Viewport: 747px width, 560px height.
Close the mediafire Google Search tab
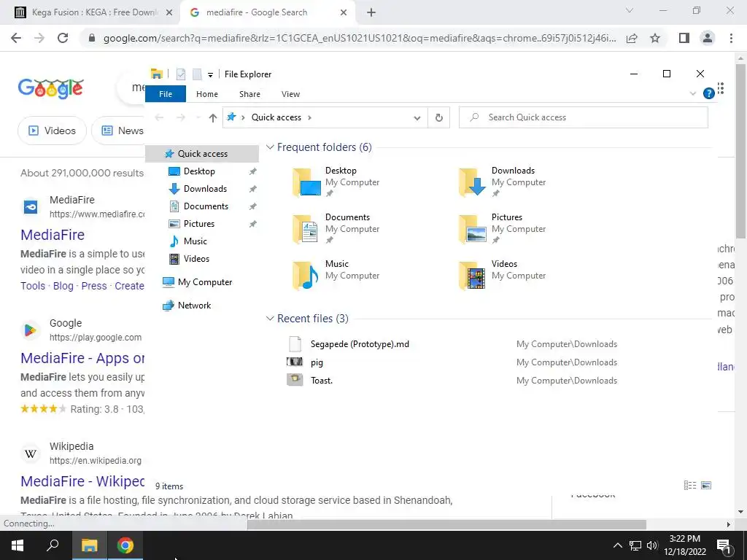click(x=344, y=12)
